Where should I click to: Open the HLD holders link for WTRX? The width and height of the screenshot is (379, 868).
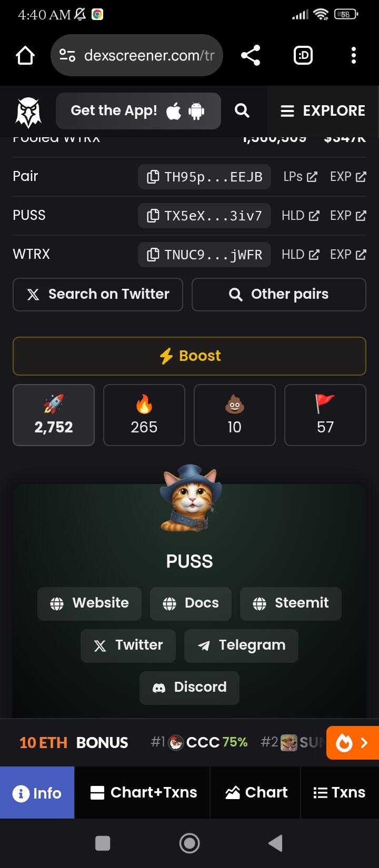pos(300,255)
